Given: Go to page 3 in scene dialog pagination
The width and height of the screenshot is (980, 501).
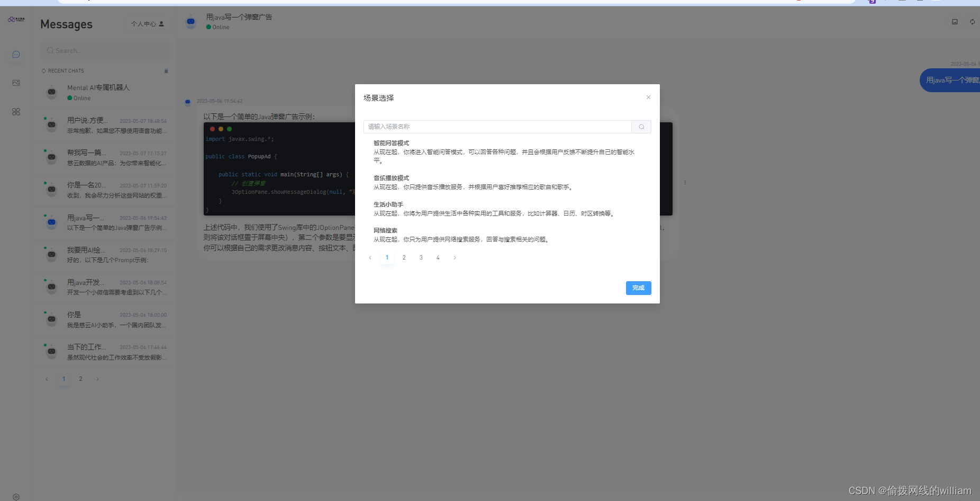Looking at the screenshot, I should [x=421, y=258].
